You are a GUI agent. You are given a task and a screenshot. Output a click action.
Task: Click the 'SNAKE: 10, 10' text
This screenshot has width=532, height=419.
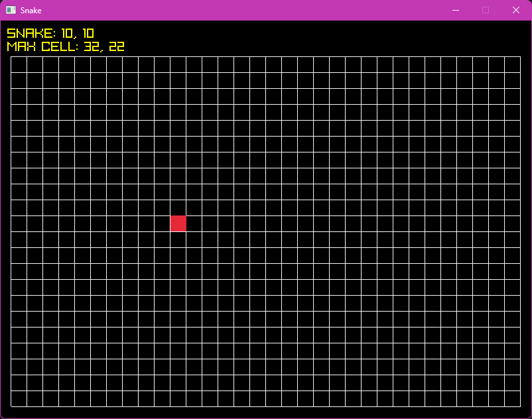coord(50,33)
